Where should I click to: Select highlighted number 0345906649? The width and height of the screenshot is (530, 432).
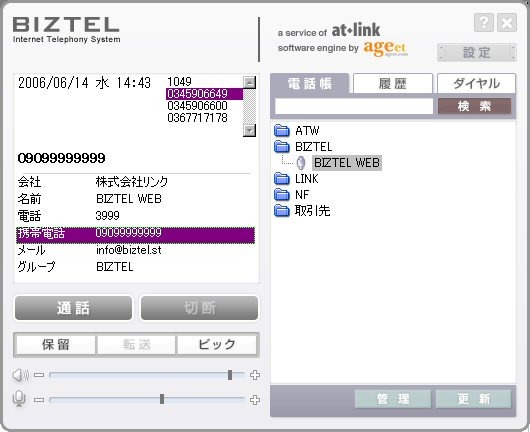(204, 94)
